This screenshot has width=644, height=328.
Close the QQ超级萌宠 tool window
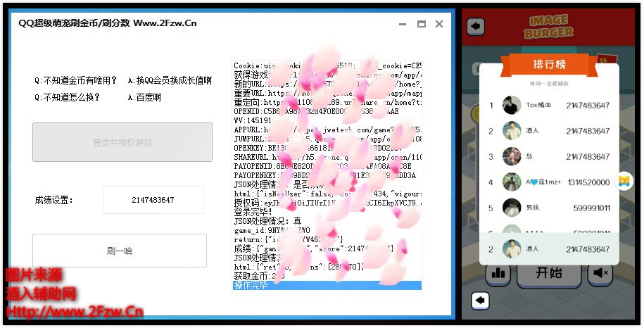(439, 24)
